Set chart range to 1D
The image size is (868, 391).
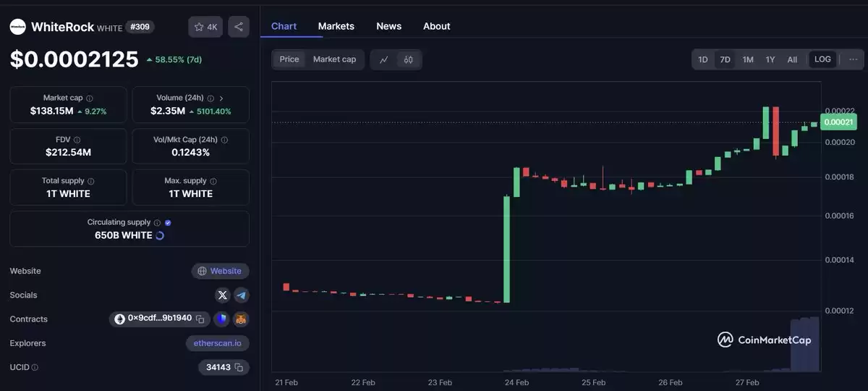click(x=703, y=59)
